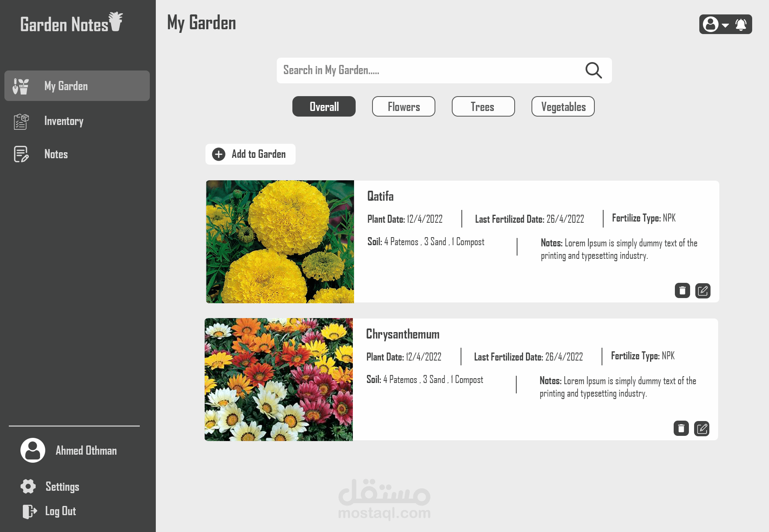This screenshot has width=769, height=532.
Task: Open the Chrysanthemum flower photo
Action: pos(279,379)
